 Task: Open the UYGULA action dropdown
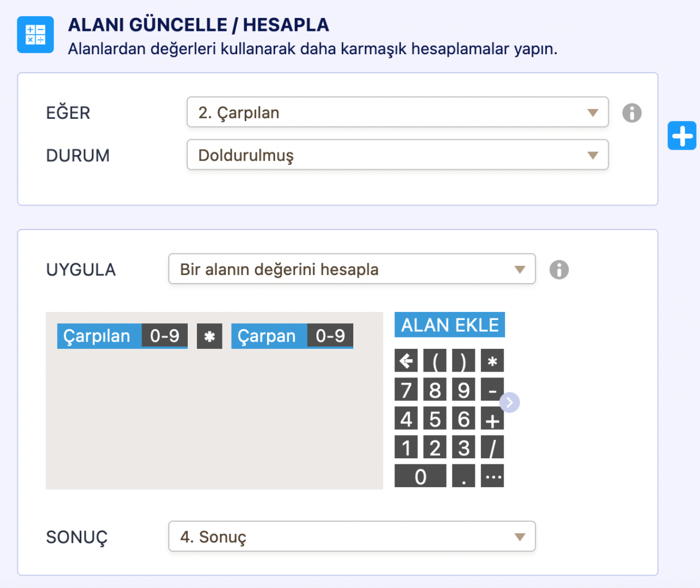(x=352, y=269)
